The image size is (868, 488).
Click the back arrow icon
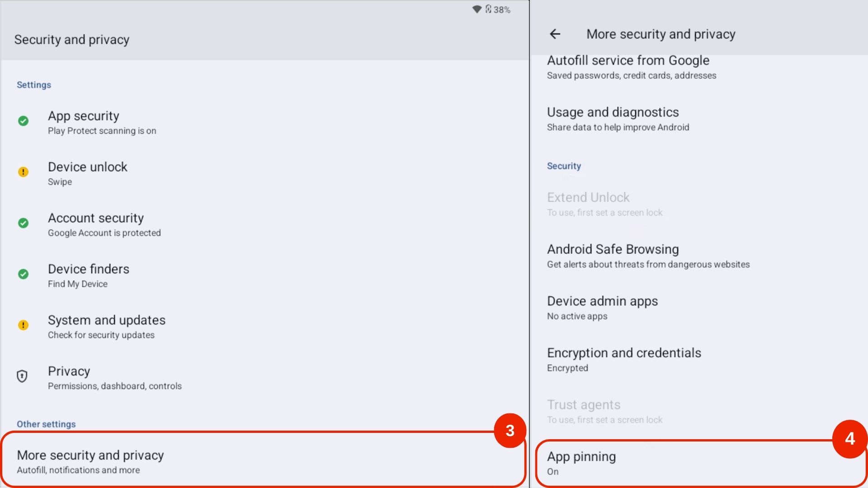pyautogui.click(x=555, y=34)
